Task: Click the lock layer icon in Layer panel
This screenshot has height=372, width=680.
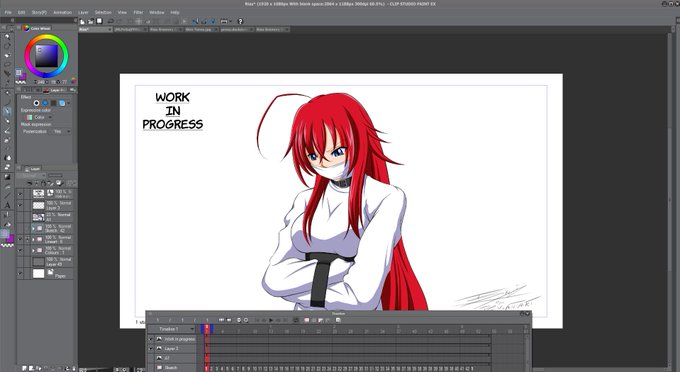Action: pos(43,183)
